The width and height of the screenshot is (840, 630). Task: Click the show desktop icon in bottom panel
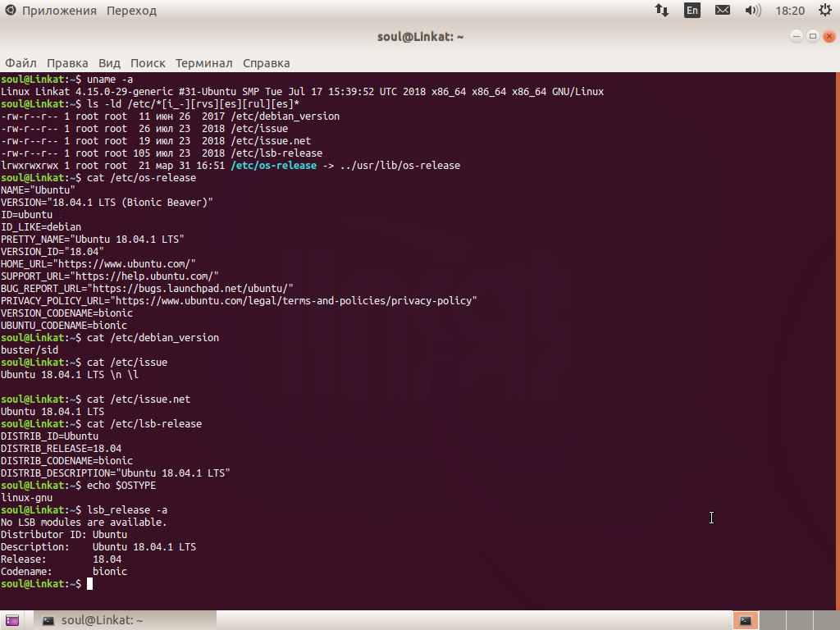(x=12, y=620)
